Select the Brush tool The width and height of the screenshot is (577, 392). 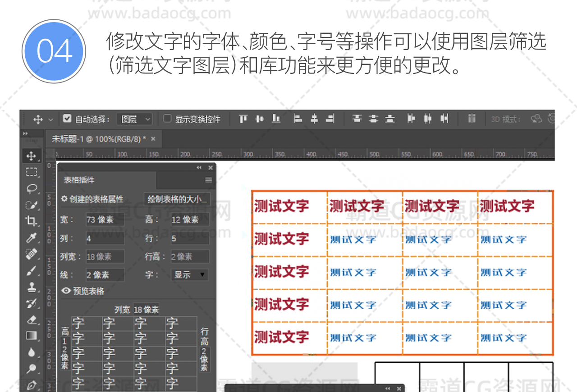[x=31, y=270]
